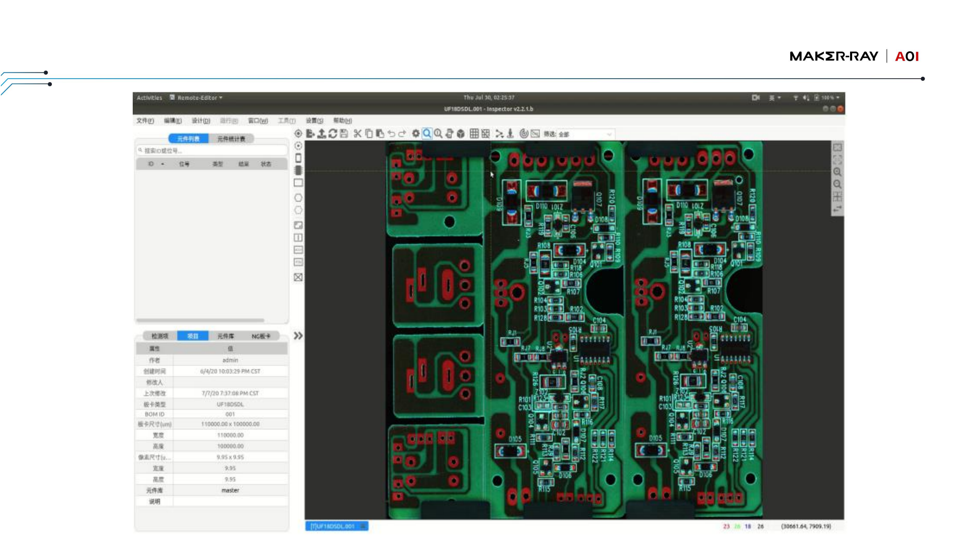The image size is (980, 551).
Task: Click the crossed-box icon in the left toolbar
Action: tap(298, 277)
